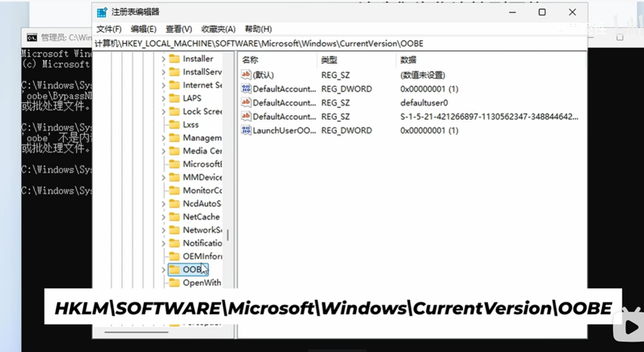Click the data cell "defaultuser0"
This screenshot has width=644, height=352.
pyautogui.click(x=424, y=103)
